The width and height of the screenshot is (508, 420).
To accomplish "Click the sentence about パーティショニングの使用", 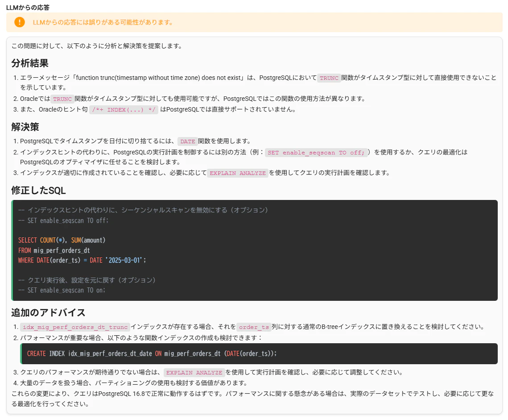I will coord(134,383).
